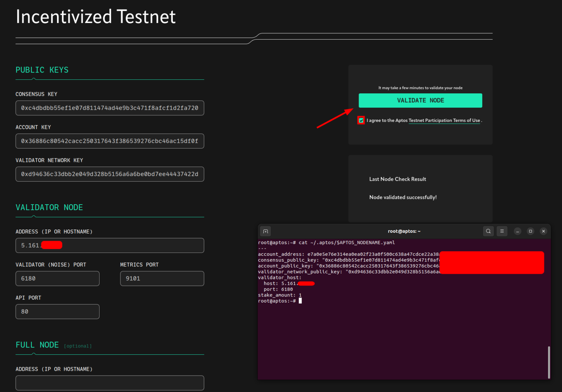Click the 'stake_amount: 1' terminal line

coord(280,295)
